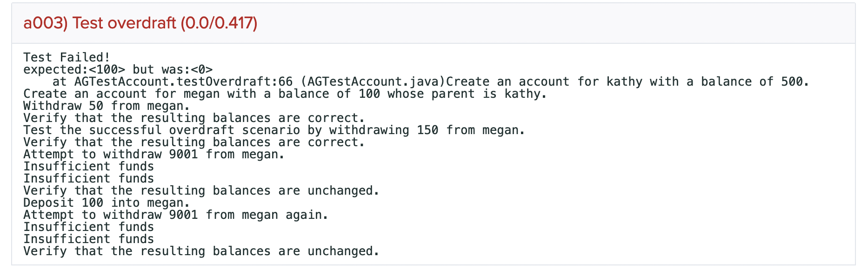The width and height of the screenshot is (868, 271).
Task: Click "Insufficient funds" line directly above "Deposit 100" verification
Action: point(88,178)
